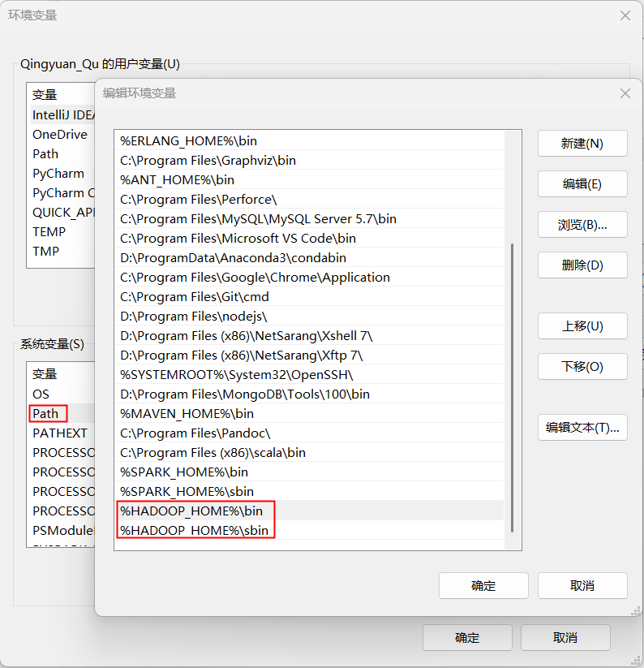Select the PyCharm C user variable

click(63, 193)
